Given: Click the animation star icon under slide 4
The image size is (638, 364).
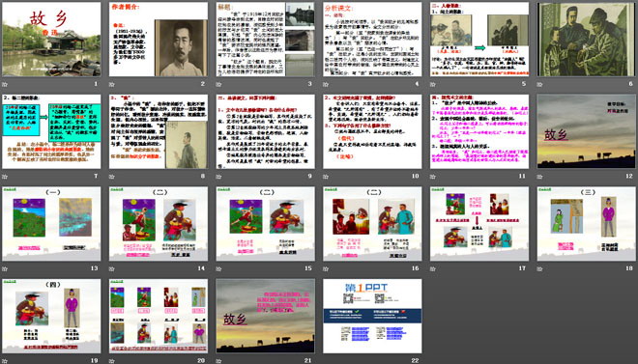Looking at the screenshot, I should [x=326, y=84].
